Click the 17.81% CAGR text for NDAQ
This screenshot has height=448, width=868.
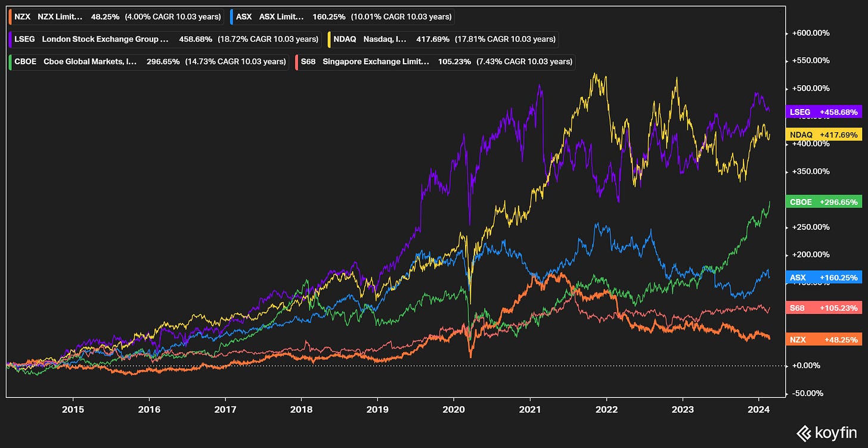pyautogui.click(x=506, y=39)
